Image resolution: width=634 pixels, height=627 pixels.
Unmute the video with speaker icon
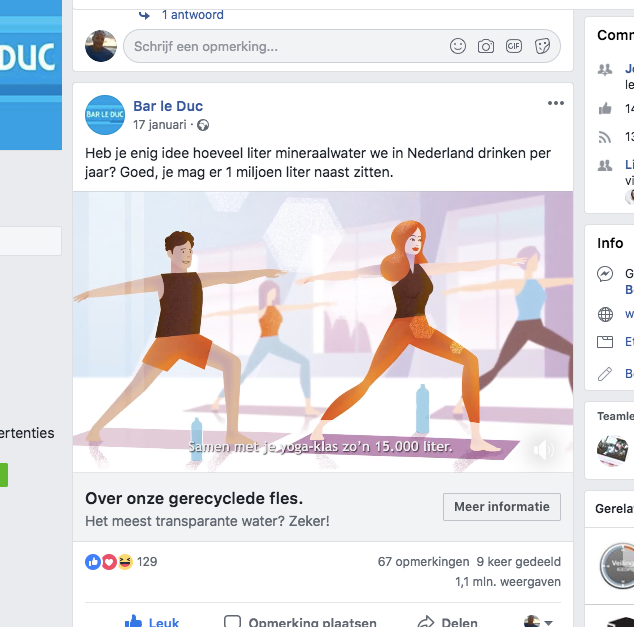[543, 449]
